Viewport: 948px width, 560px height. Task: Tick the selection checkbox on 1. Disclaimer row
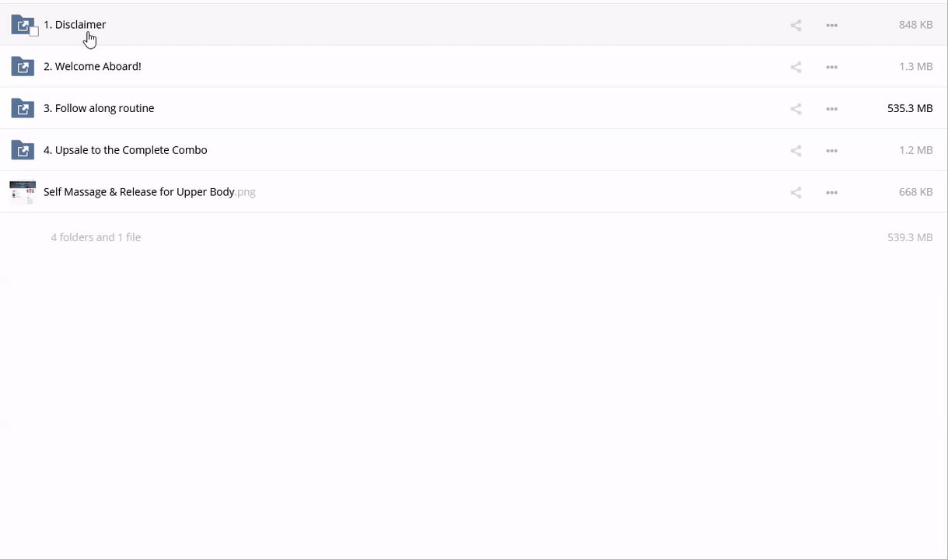[33, 32]
